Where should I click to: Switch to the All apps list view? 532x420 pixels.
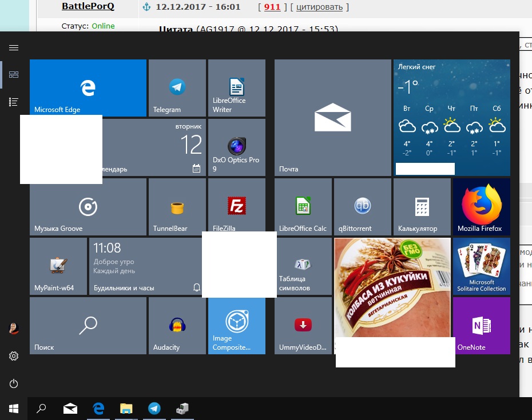coord(14,102)
